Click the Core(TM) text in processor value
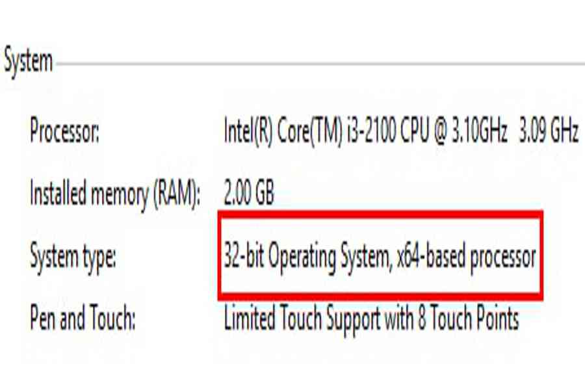This screenshot has height=392, width=585. [x=304, y=132]
